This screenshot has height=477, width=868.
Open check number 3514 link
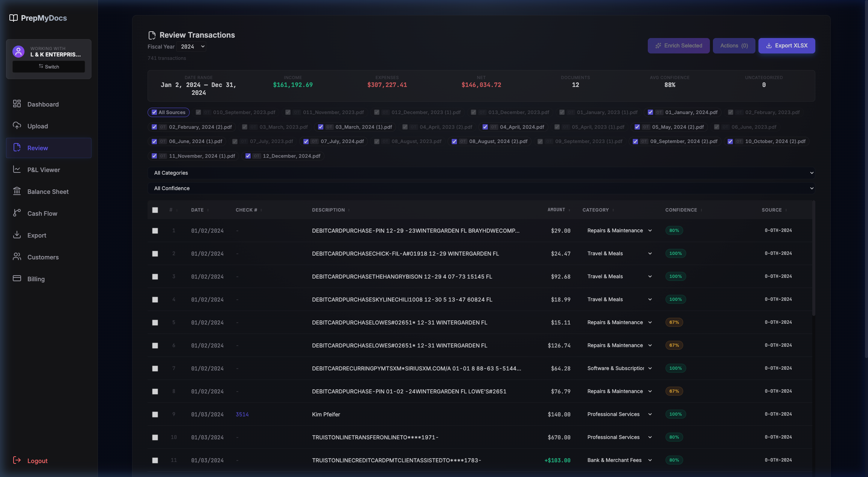[x=242, y=414]
